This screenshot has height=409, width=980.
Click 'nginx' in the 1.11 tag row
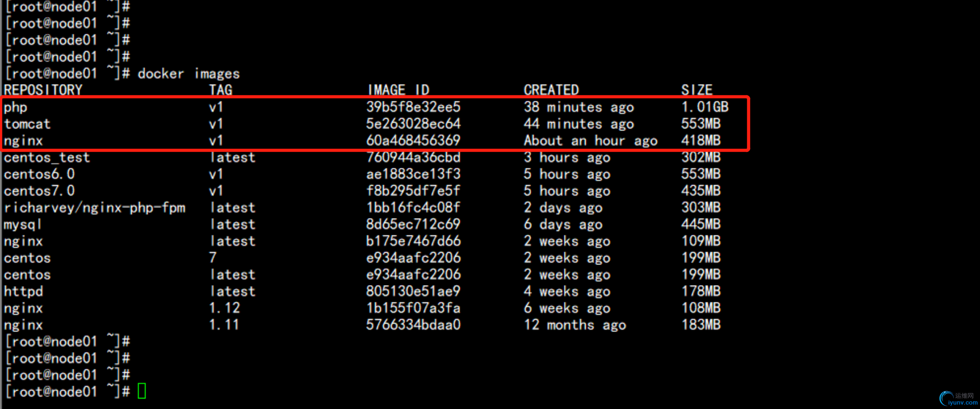[23, 325]
